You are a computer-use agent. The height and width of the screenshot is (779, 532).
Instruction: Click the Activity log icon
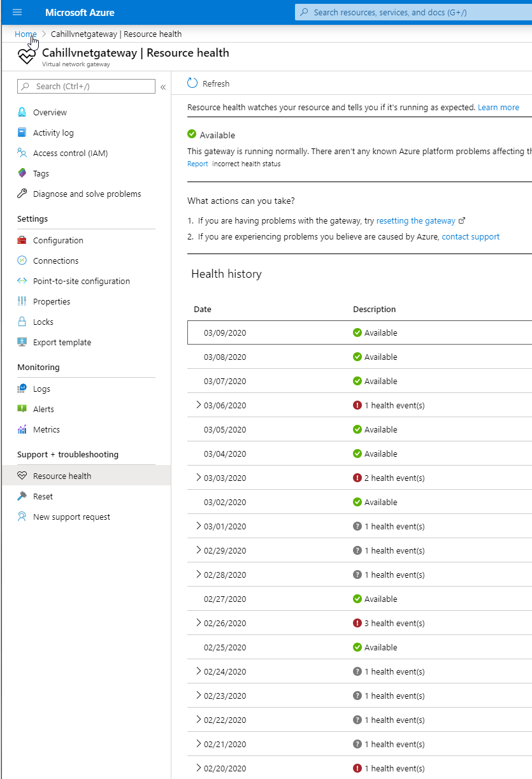pos(22,132)
